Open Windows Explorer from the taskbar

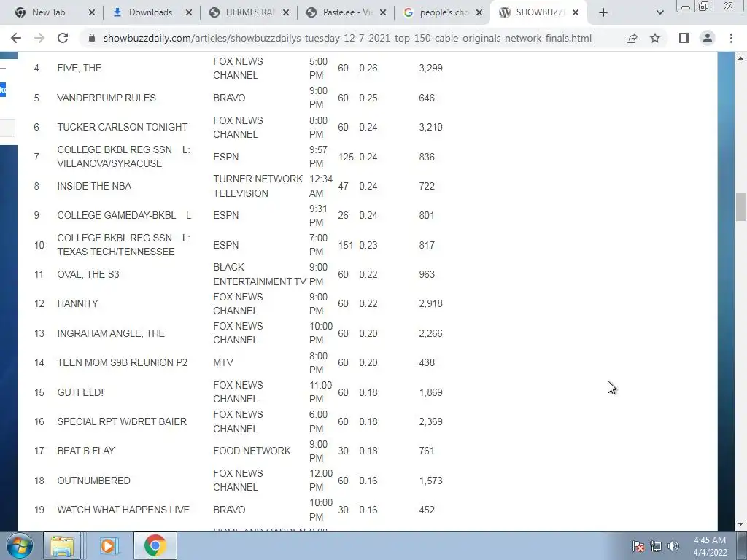(x=62, y=545)
